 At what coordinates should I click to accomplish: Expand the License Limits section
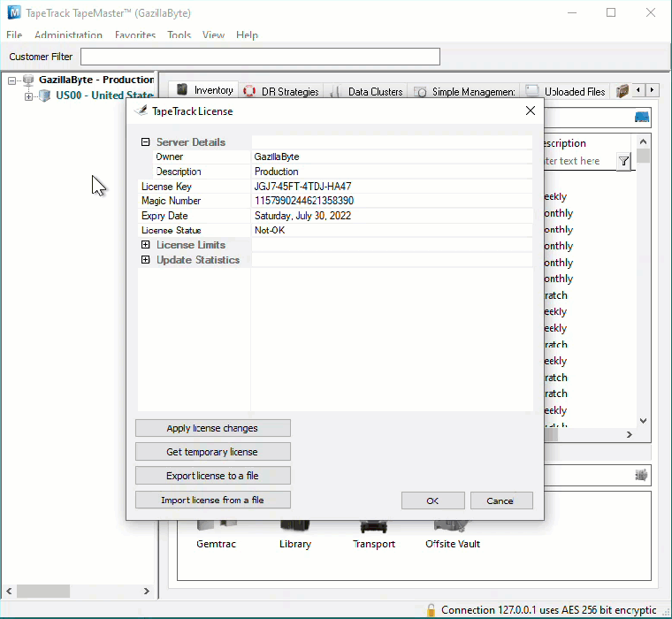point(145,244)
